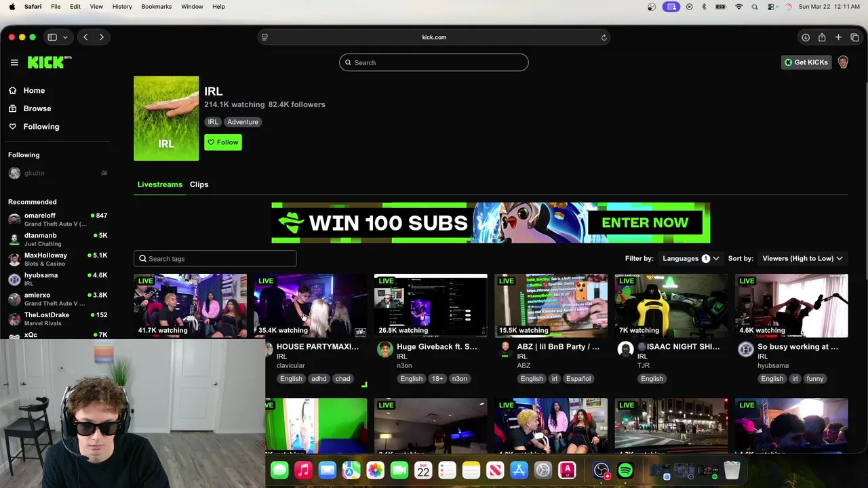Image resolution: width=868 pixels, height=488 pixels.
Task: Open a new Safari tab with plus
Action: (x=838, y=37)
